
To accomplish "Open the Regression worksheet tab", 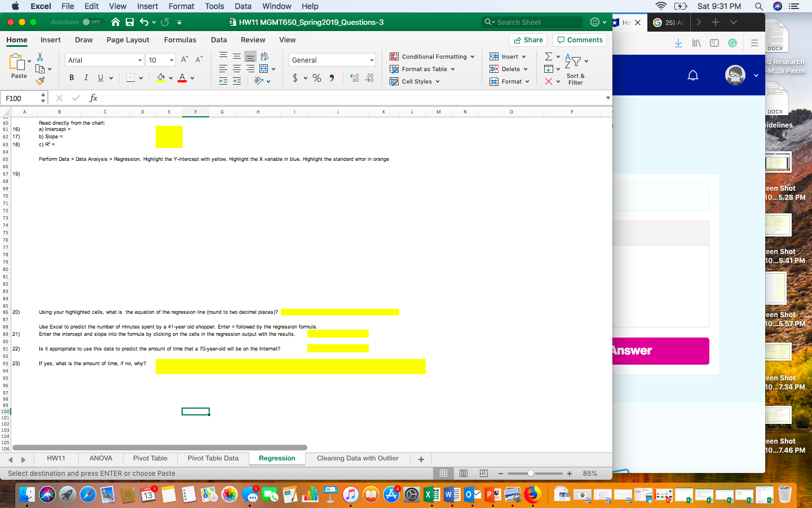I will [x=277, y=459].
